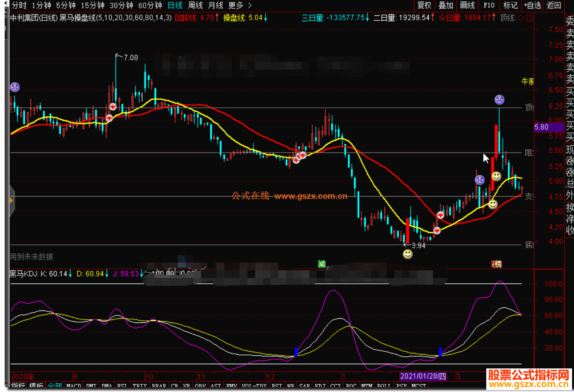Click the J: 58.53 indicator value
574x392 pixels.
[x=128, y=274]
